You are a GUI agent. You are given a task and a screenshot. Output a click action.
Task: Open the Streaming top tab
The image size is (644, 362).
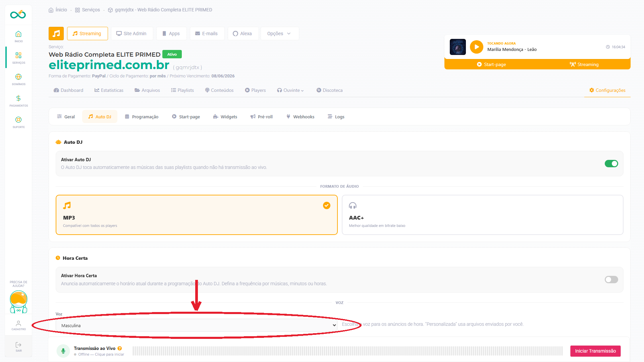click(87, 34)
